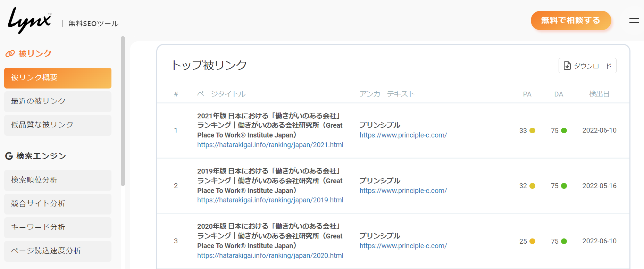Select 被リンク概要 in sidebar

coord(58,78)
